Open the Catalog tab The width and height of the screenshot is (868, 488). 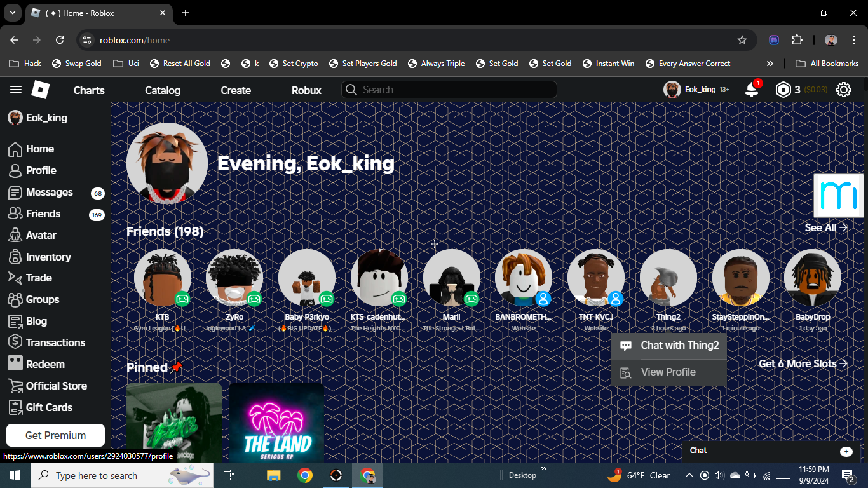click(x=163, y=90)
